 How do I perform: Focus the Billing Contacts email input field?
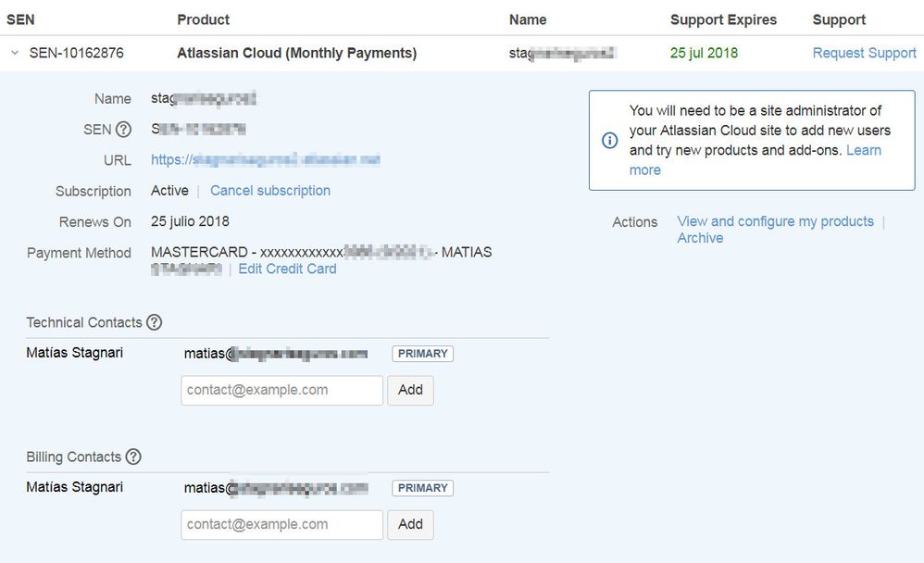tap(281, 525)
